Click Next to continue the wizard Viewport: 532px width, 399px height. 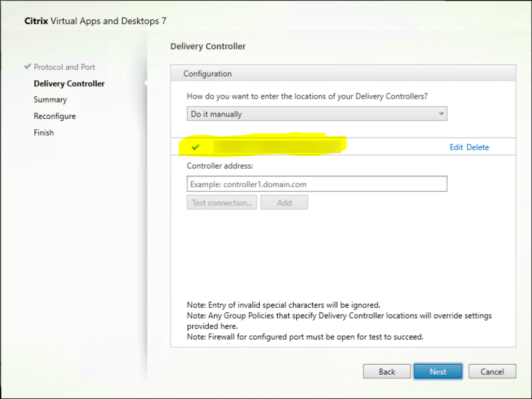[x=438, y=371]
